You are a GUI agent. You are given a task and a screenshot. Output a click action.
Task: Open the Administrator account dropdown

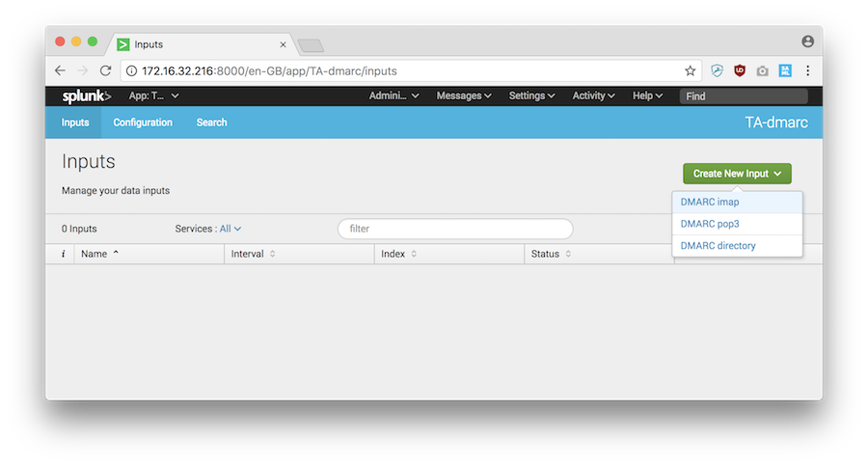point(393,96)
